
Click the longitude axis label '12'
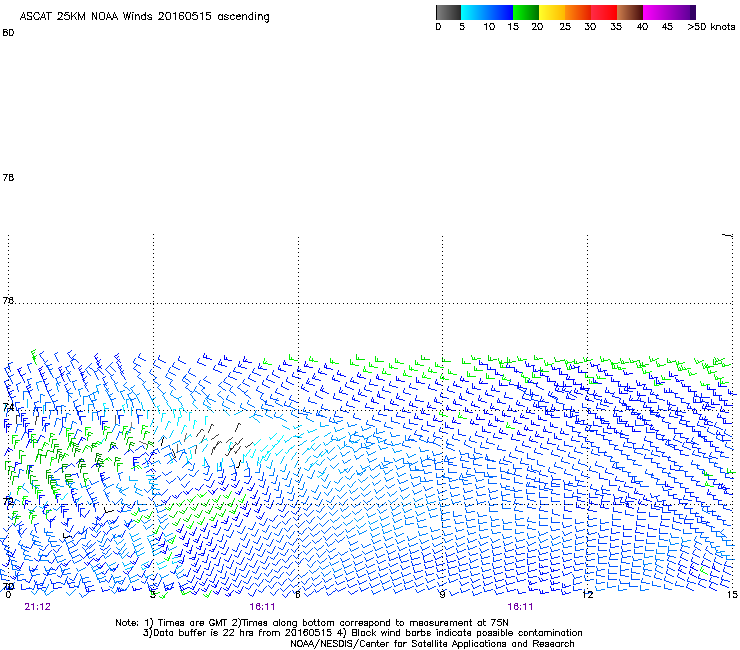(x=588, y=594)
